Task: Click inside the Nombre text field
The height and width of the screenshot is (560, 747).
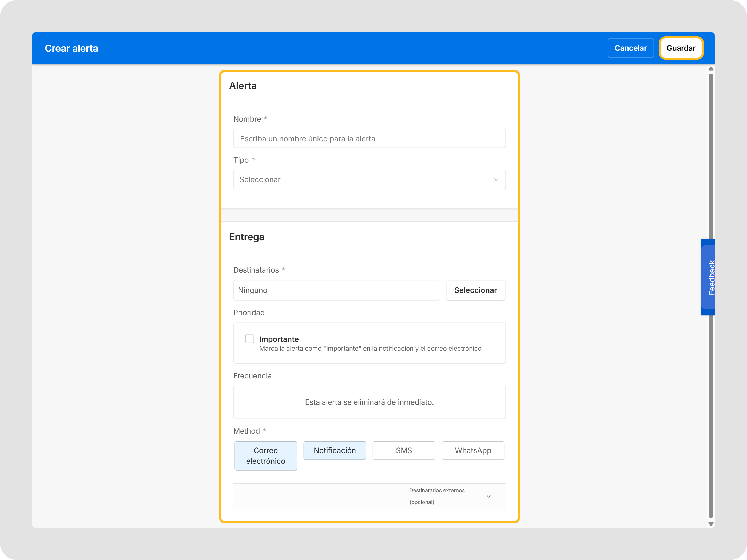Action: tap(369, 138)
